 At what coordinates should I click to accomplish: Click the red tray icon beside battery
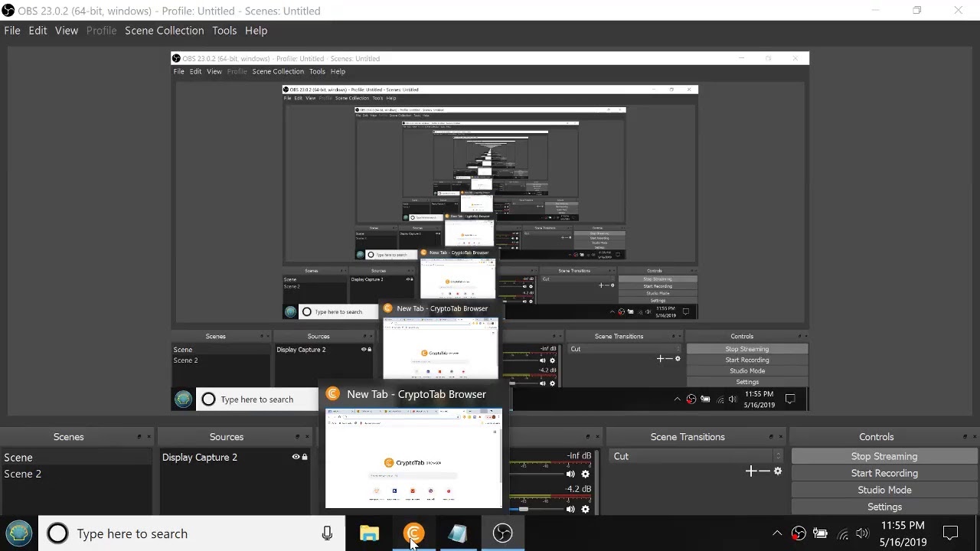click(799, 533)
